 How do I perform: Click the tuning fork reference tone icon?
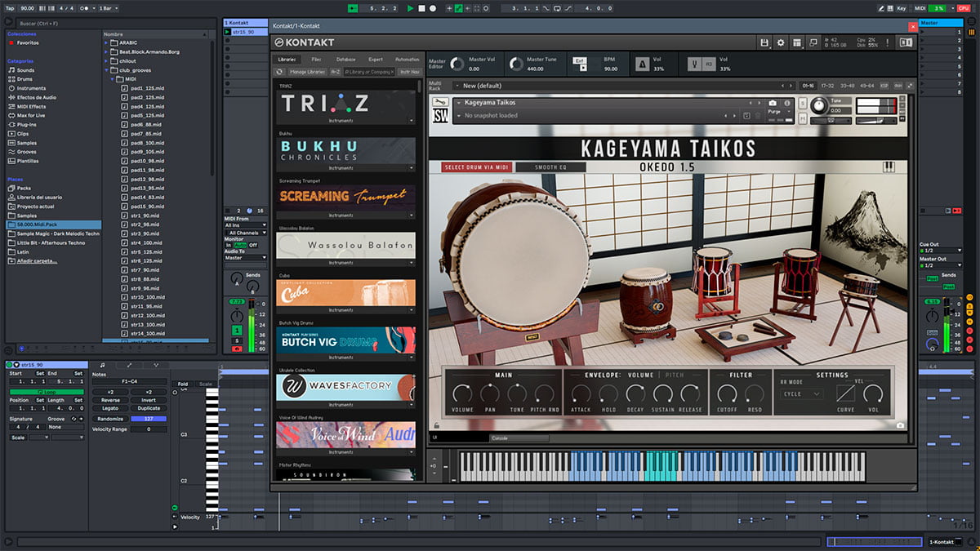coord(694,64)
